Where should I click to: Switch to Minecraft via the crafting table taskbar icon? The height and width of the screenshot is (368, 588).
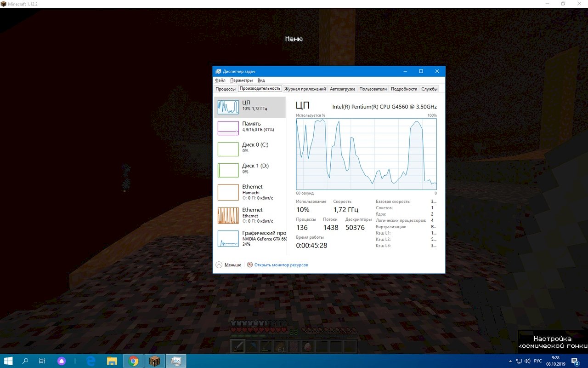coord(154,361)
